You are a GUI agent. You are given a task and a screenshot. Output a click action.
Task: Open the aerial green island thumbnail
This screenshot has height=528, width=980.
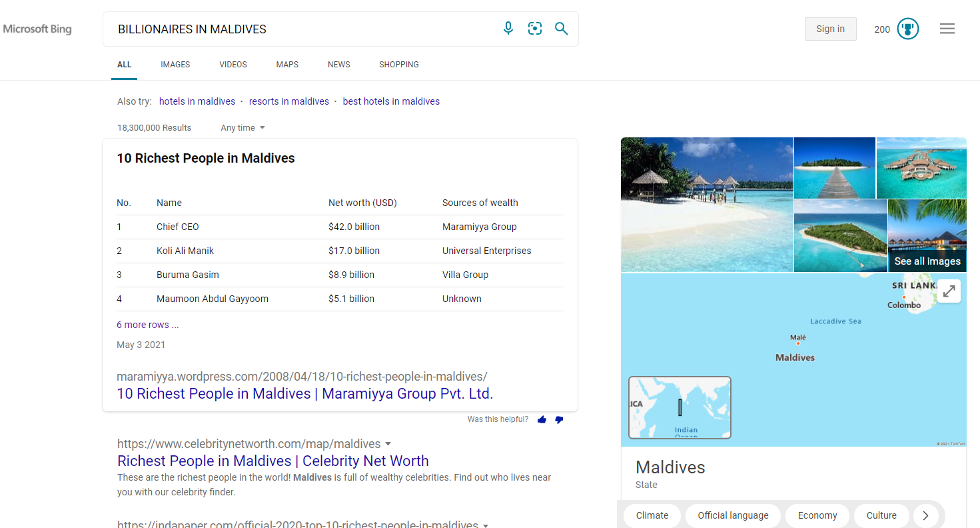point(841,236)
